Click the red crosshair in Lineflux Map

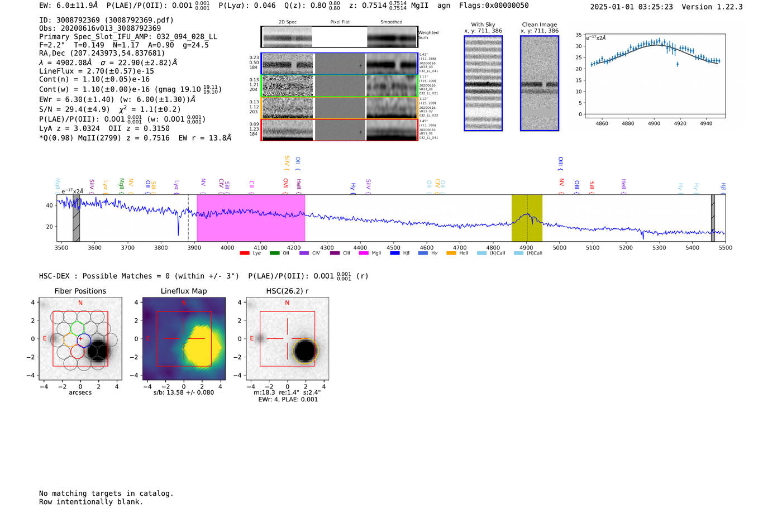[183, 339]
